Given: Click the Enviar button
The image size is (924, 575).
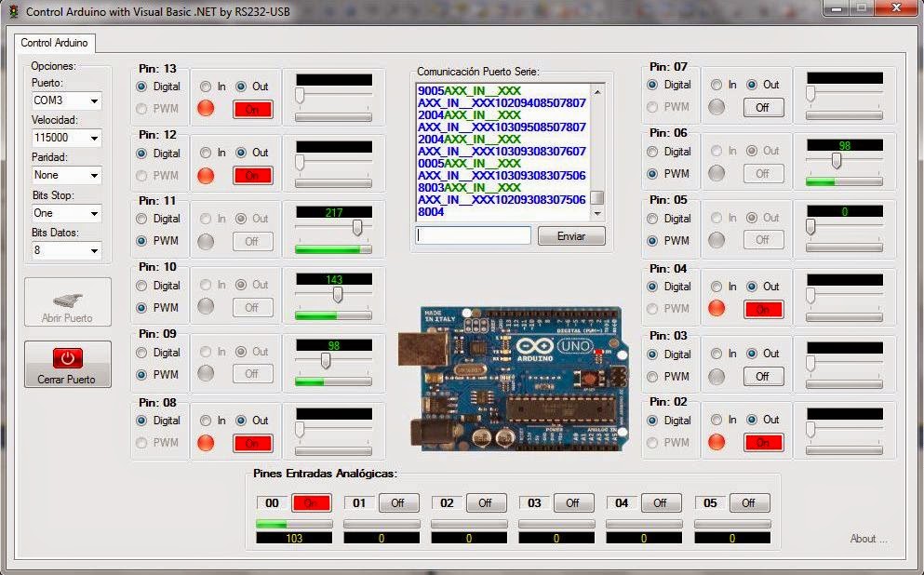Looking at the screenshot, I should coord(571,235).
